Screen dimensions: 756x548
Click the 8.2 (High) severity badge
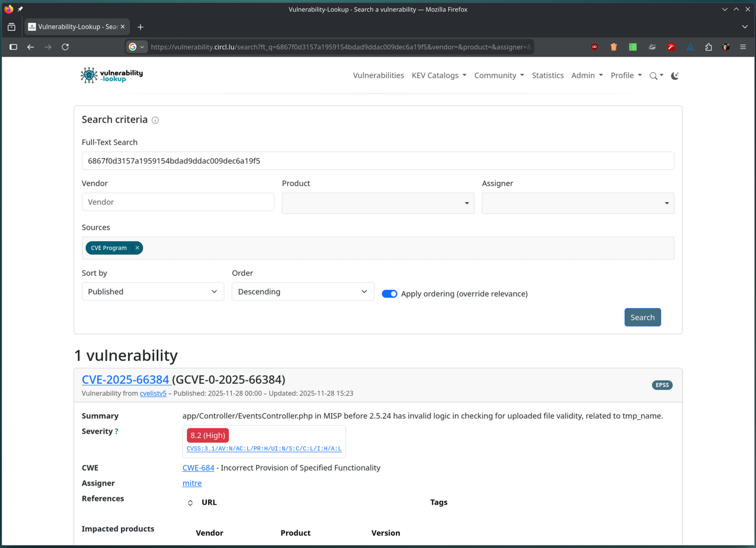tap(207, 435)
